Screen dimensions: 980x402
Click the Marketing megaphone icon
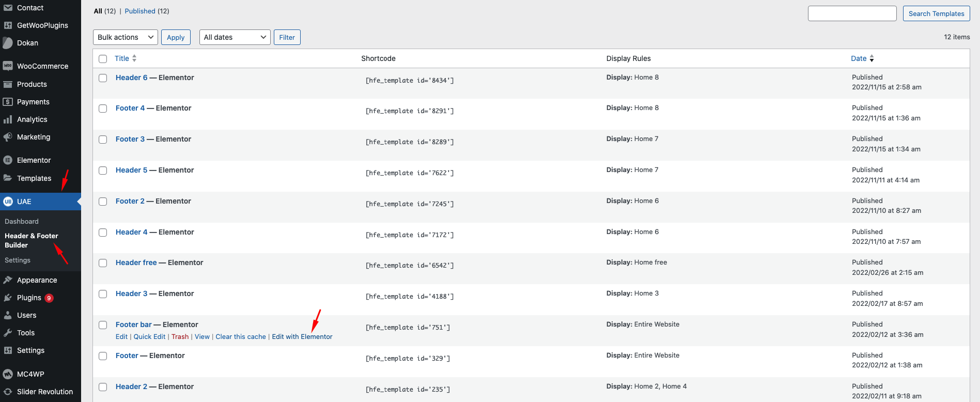tap(8, 137)
